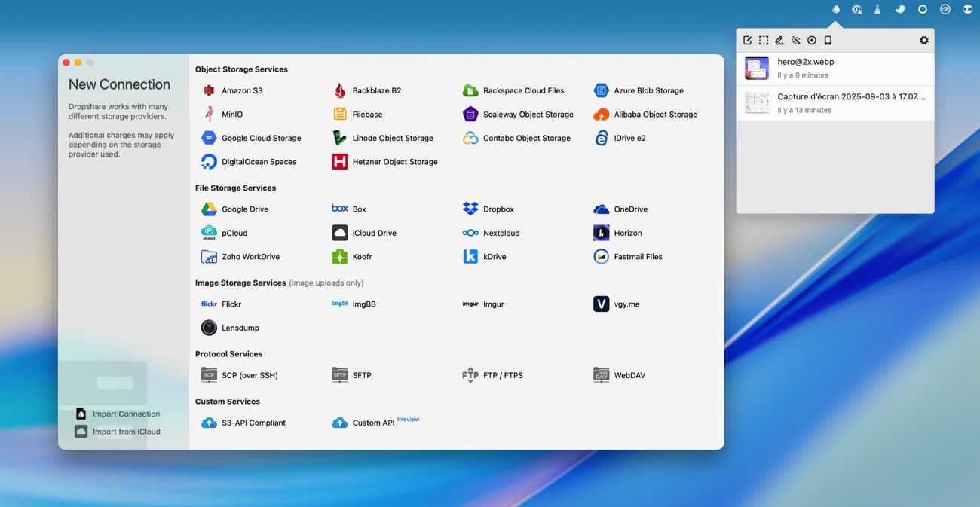This screenshot has width=980, height=507.
Task: Choose the Box file service
Action: (x=349, y=209)
